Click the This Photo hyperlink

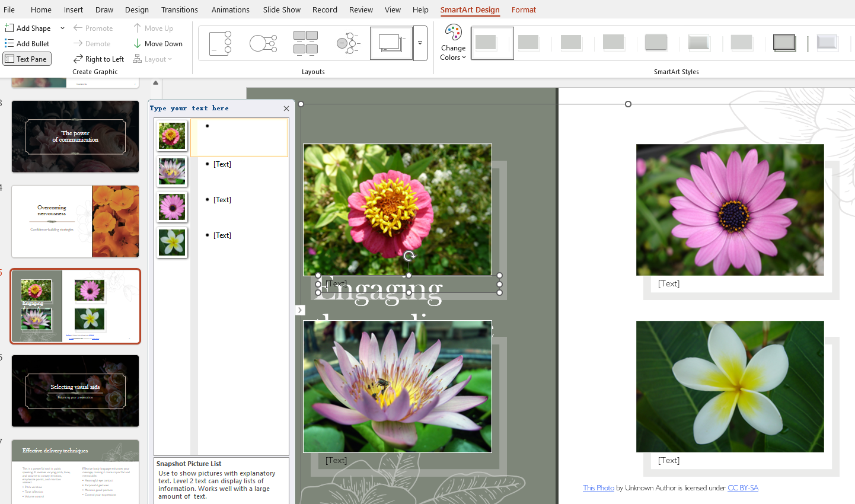598,487
